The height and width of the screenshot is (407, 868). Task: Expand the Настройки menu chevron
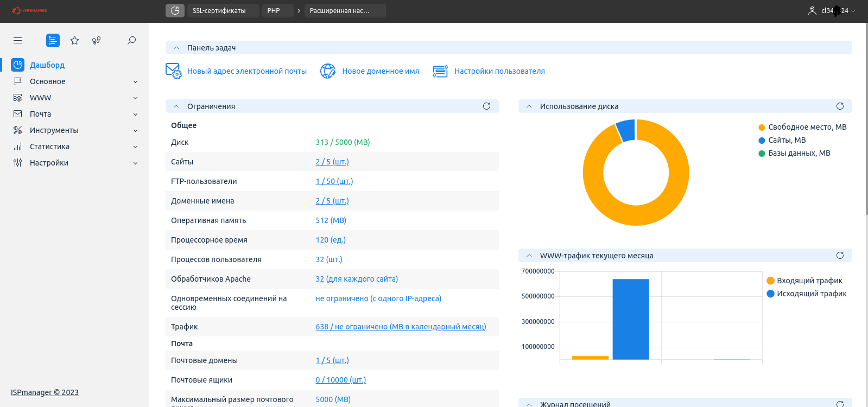pos(135,163)
